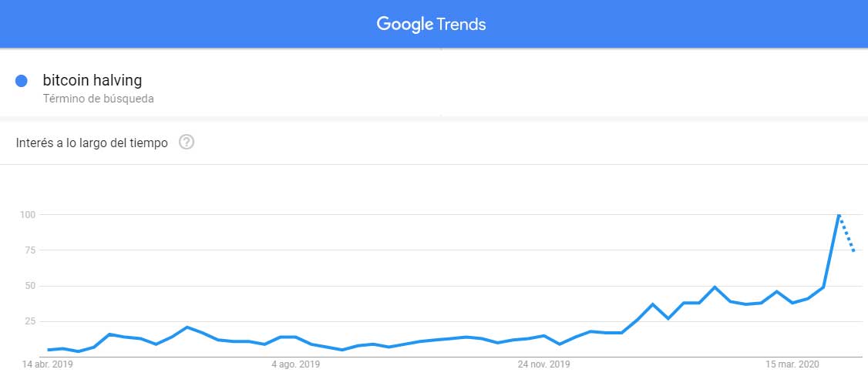Click the empty comparison box beside the term
Screen dimensions: 868x386
[x=654, y=82]
